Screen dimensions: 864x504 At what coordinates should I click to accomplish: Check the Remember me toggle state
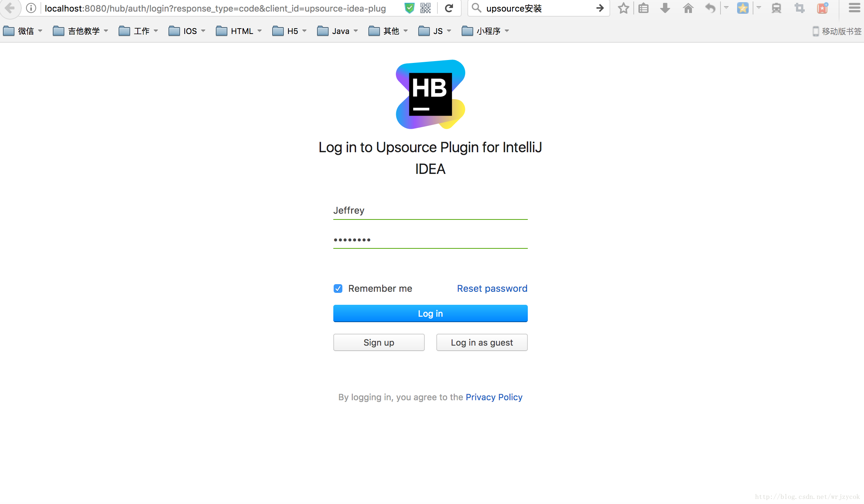pyautogui.click(x=338, y=289)
